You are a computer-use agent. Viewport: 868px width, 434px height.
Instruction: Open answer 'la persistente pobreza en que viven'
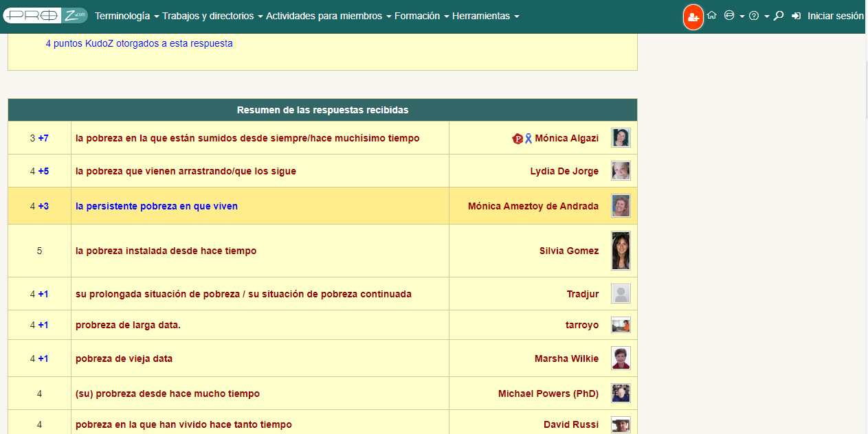157,206
